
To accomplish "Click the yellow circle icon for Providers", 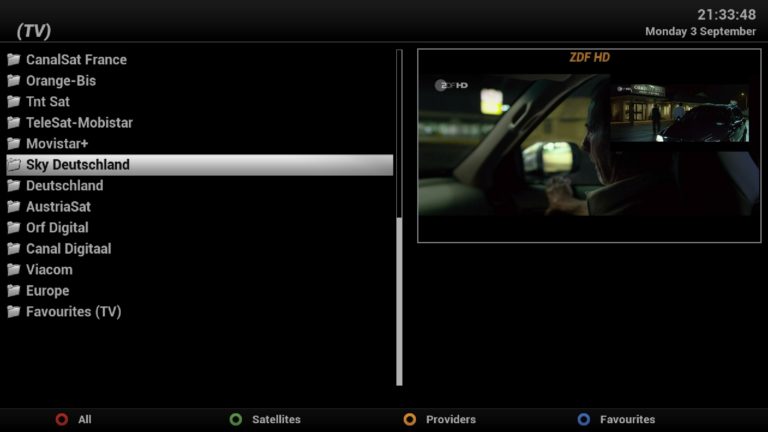I will pyautogui.click(x=410, y=420).
